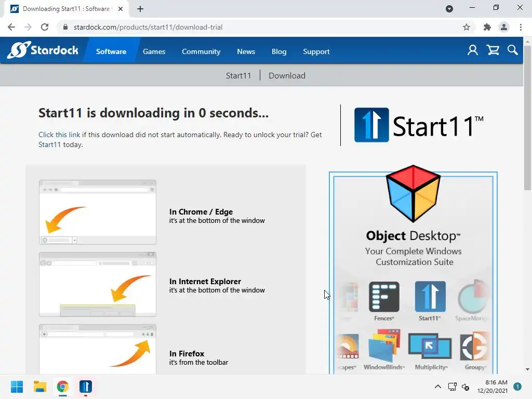Show hidden tray icons chevron
Image resolution: width=532 pixels, height=399 pixels.
438,387
